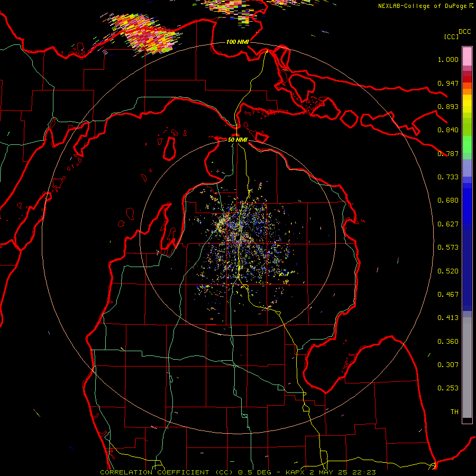This screenshot has width=476, height=476.
Task: Select the 0.360 scale value
Action: tap(448, 342)
